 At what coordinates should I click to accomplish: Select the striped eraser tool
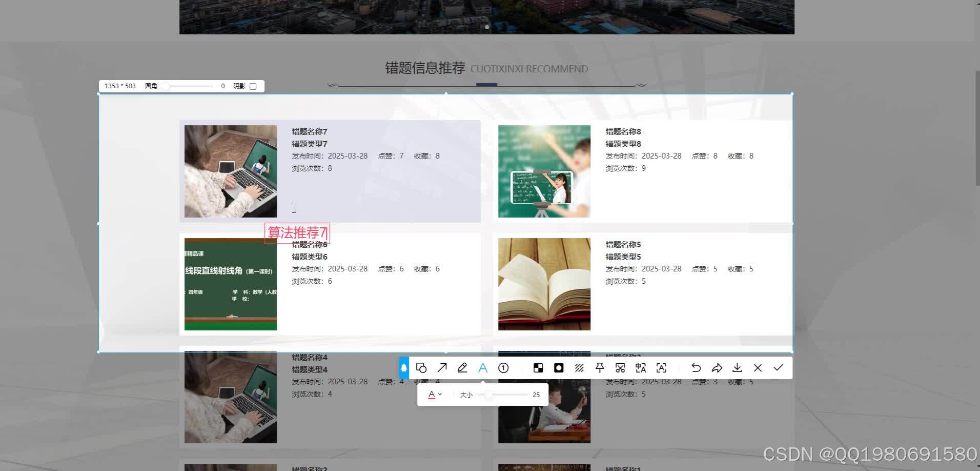(x=579, y=368)
